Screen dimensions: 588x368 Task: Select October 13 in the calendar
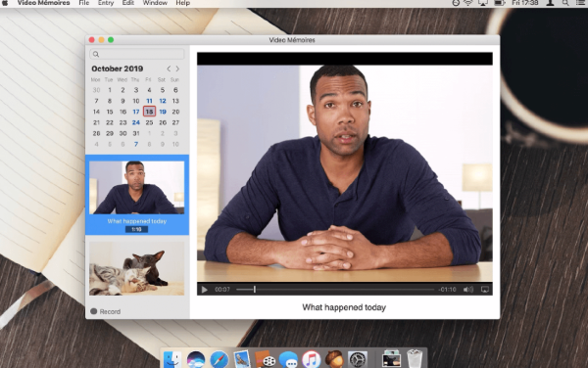[175, 101]
